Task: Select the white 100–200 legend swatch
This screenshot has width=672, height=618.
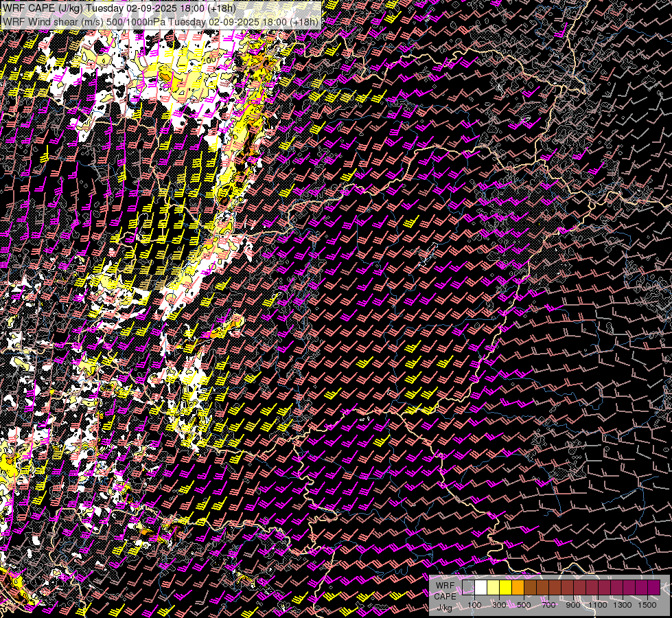Action: 481,587
